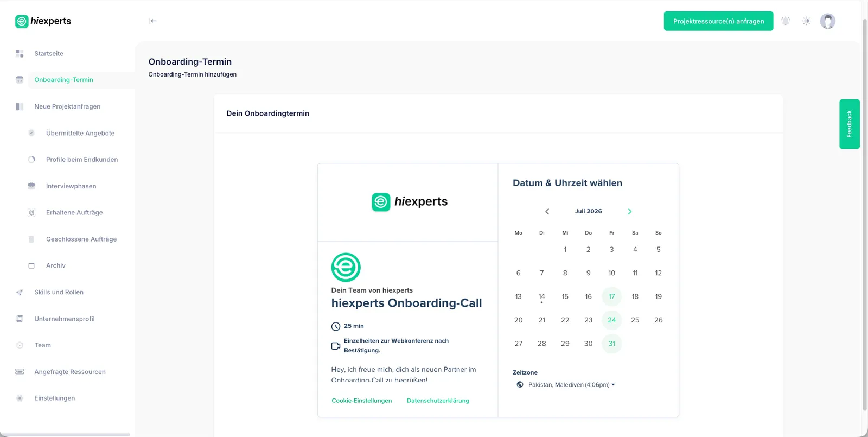This screenshot has height=437, width=868.
Task: Open Einstellungen menu item
Action: pyautogui.click(x=55, y=398)
